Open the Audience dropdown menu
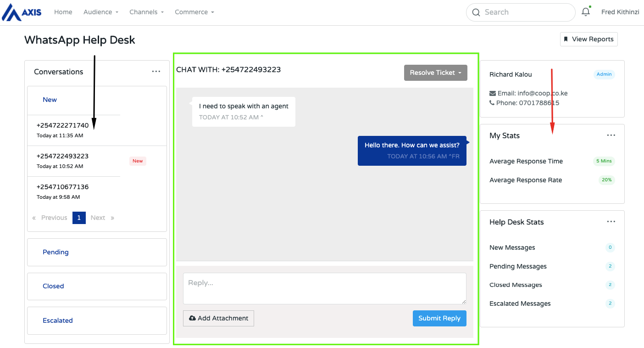Image resolution: width=644 pixels, height=348 pixels. (x=101, y=12)
